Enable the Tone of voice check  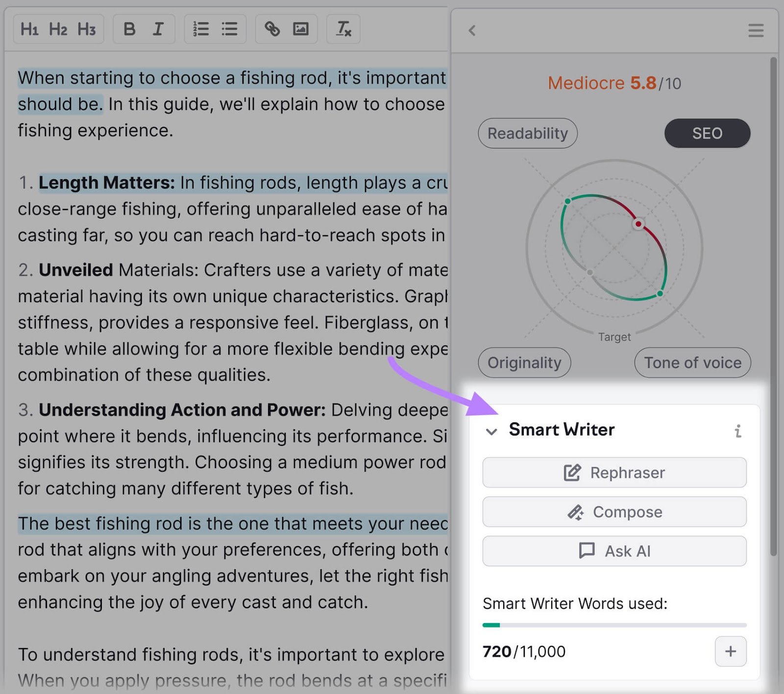point(692,362)
